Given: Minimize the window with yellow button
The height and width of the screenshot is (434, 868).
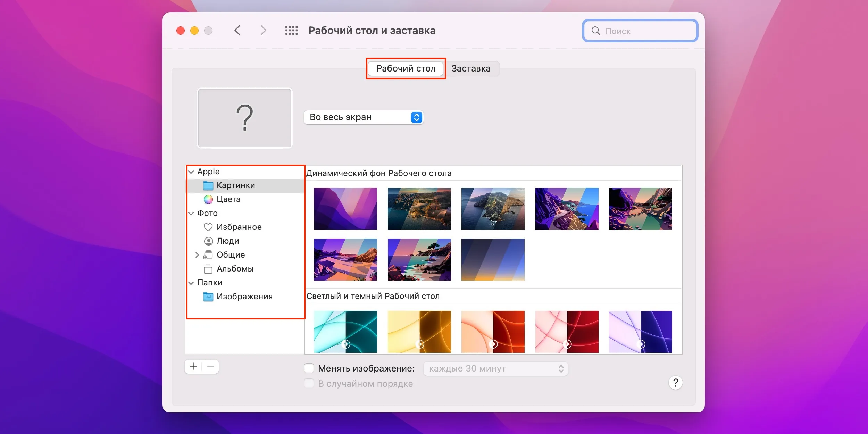Looking at the screenshot, I should coord(194,31).
